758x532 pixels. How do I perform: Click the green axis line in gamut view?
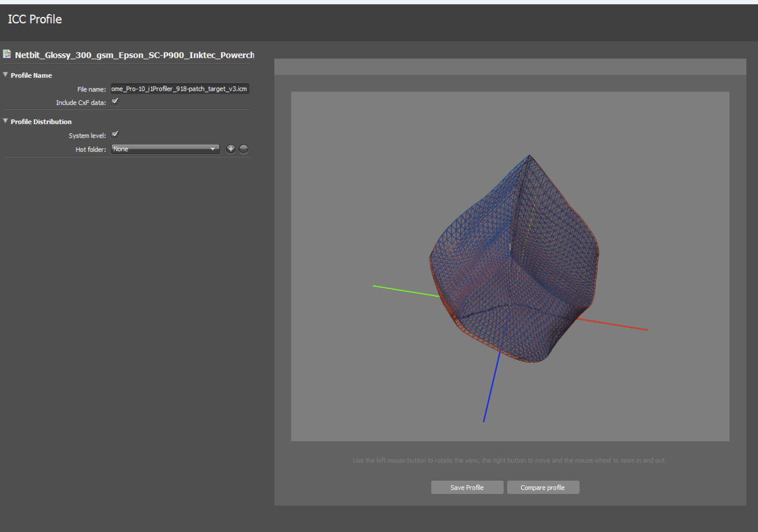404,291
